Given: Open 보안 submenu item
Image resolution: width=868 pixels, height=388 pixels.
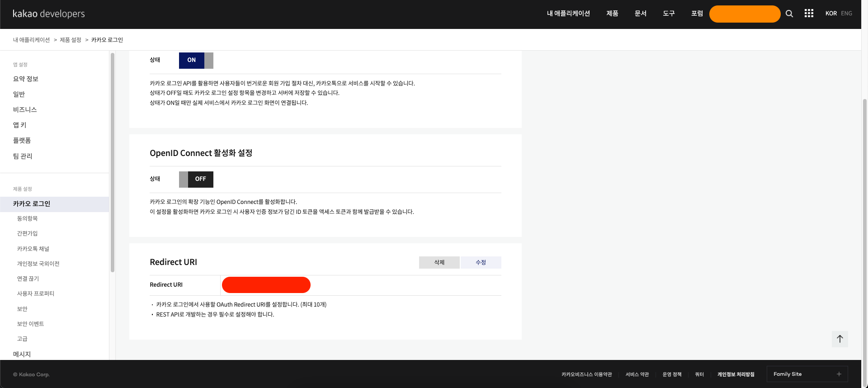Looking at the screenshot, I should point(22,309).
